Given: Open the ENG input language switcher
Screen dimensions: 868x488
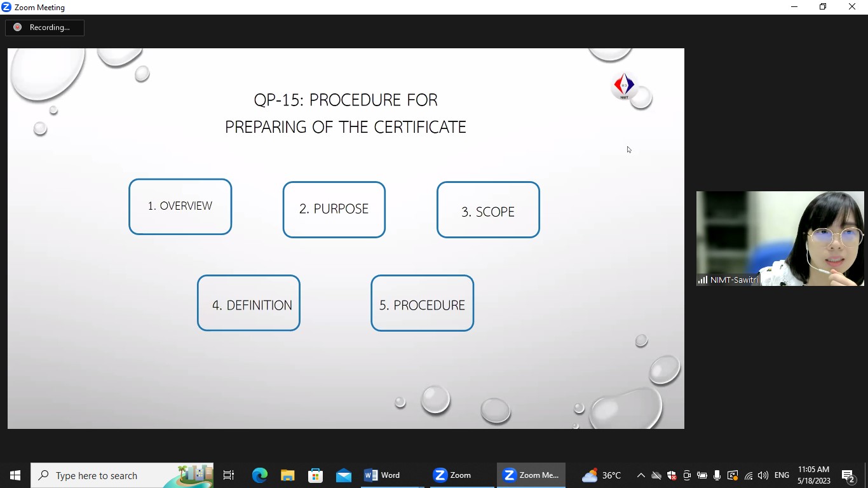Looking at the screenshot, I should [782, 475].
